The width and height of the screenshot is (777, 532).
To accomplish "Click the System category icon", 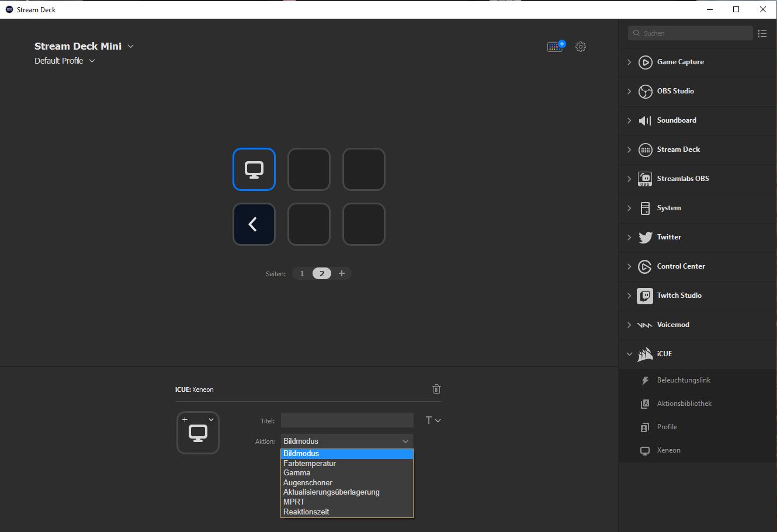I will pos(645,208).
